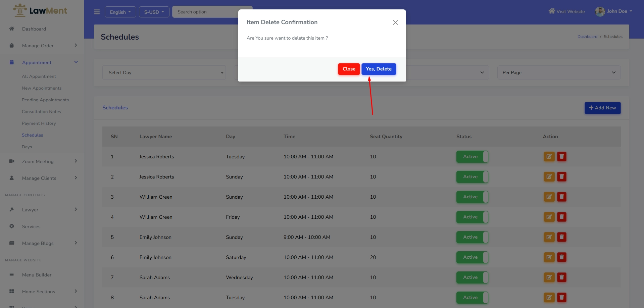Screen dimensions: 644x308
Task: Edit schedule row 5 Emily Johnson Sunday
Action: coord(549,237)
